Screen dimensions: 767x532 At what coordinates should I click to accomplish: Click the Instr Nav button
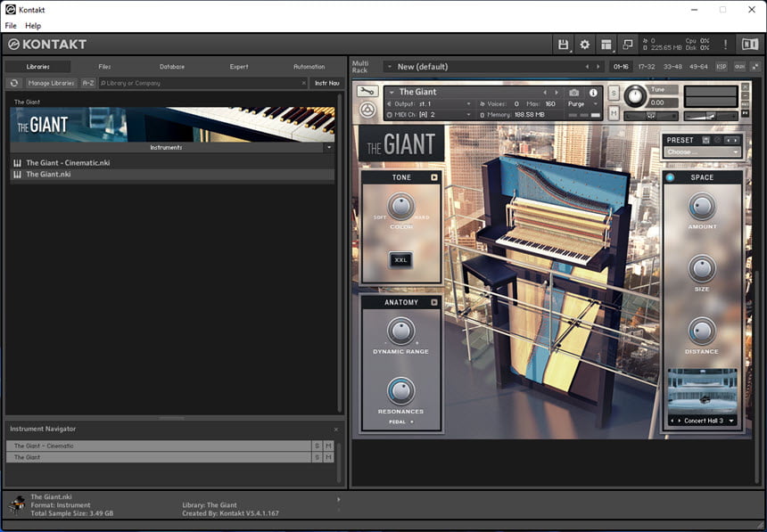326,83
